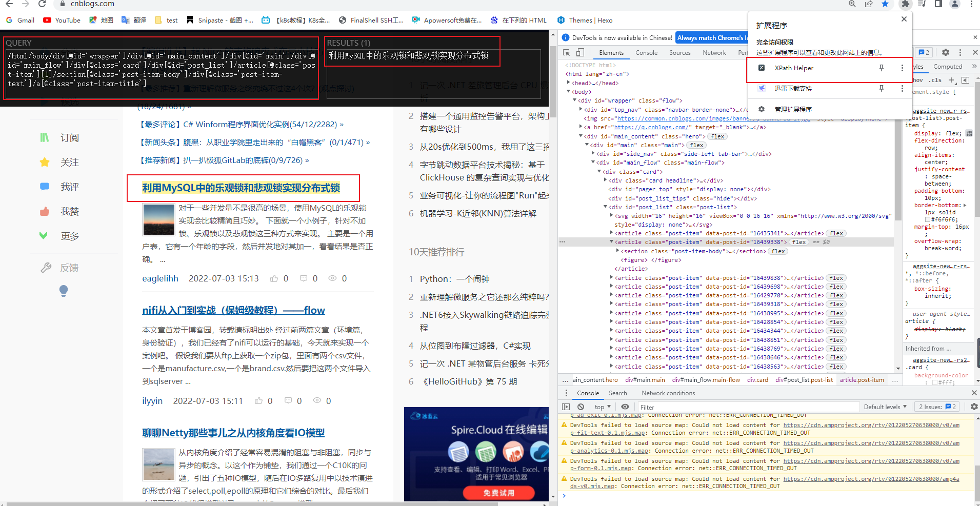Click the 订阅 sidebar icon
The height and width of the screenshot is (506, 980).
pos(45,137)
